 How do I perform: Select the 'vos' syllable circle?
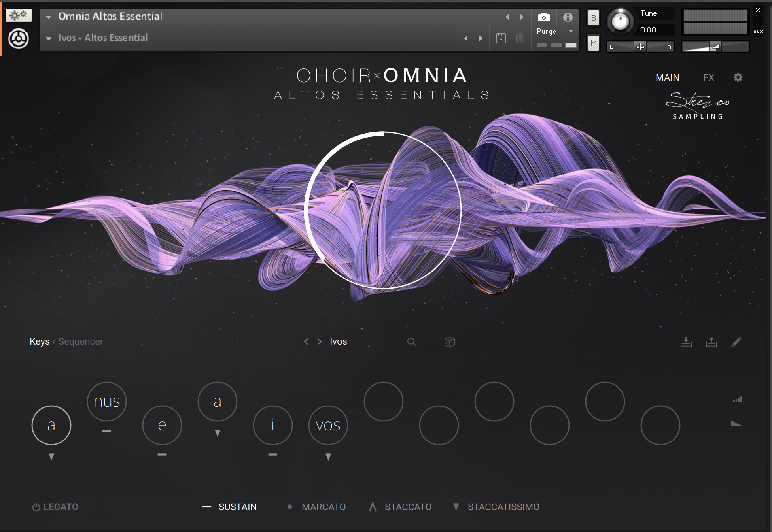[328, 425]
